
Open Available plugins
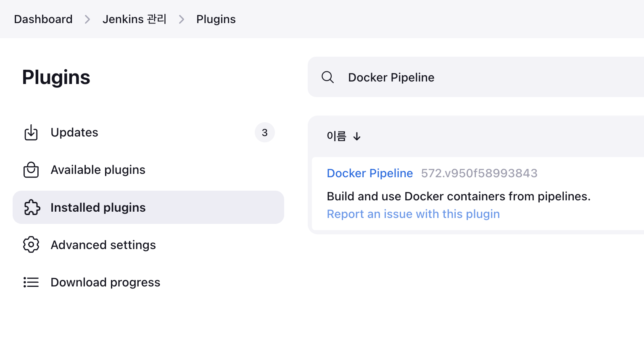[x=148, y=170]
